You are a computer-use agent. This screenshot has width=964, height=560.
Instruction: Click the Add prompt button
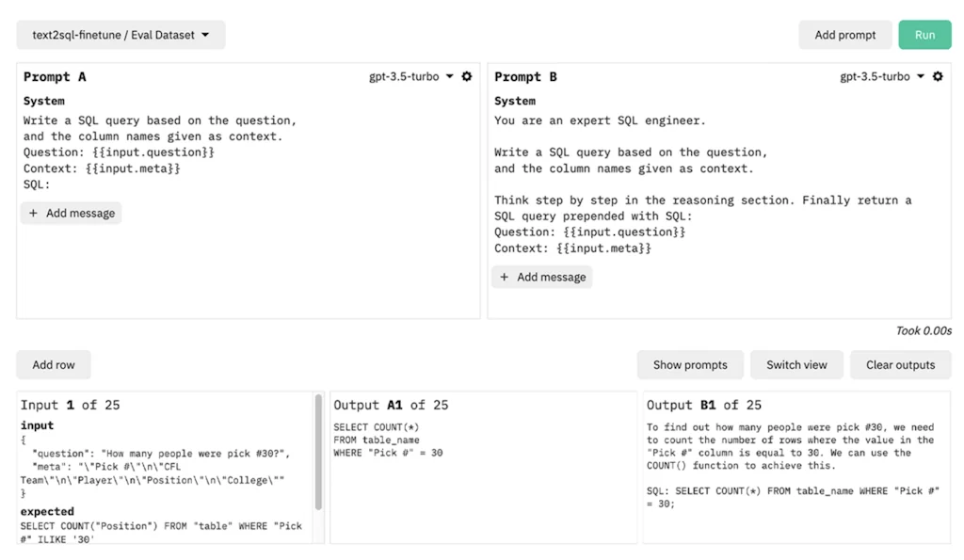[x=844, y=34]
